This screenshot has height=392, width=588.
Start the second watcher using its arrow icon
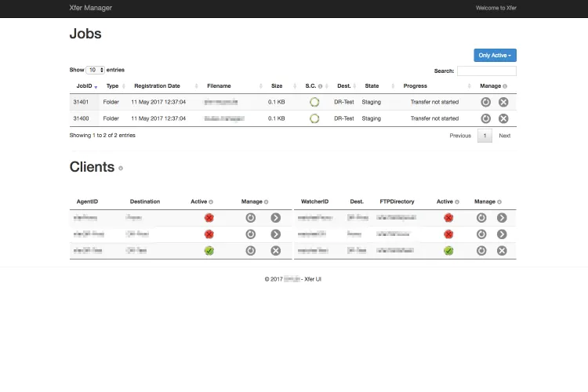pos(502,234)
